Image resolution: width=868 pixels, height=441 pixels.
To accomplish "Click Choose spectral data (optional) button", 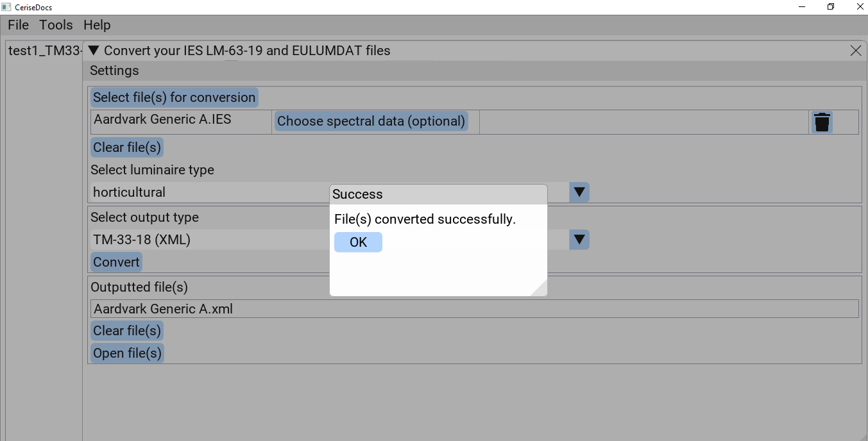I will click(x=371, y=121).
